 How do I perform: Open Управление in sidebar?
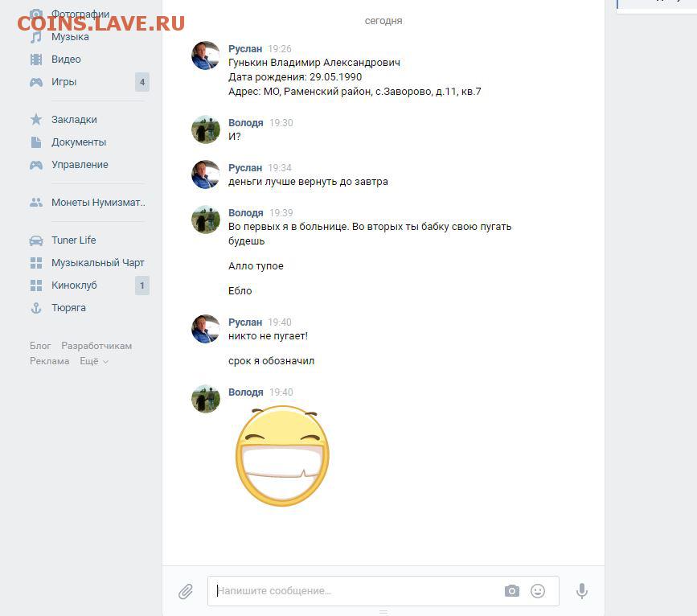[x=80, y=165]
